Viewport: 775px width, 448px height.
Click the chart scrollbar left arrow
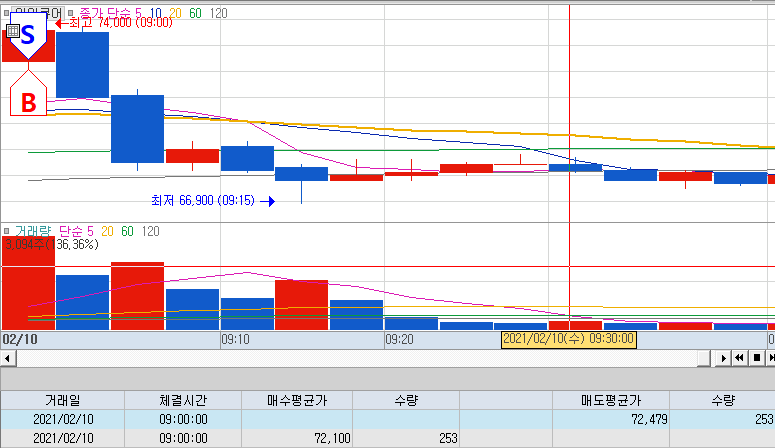pyautogui.click(x=7, y=358)
